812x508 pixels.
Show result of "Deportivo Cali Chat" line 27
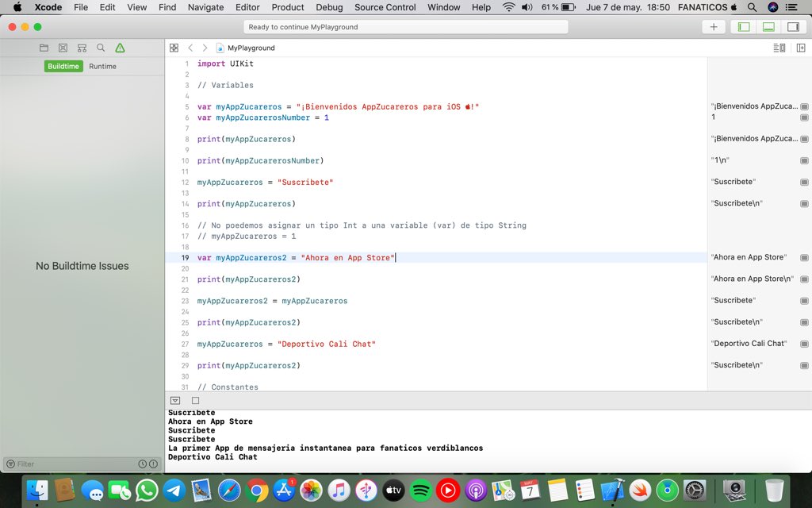804,344
